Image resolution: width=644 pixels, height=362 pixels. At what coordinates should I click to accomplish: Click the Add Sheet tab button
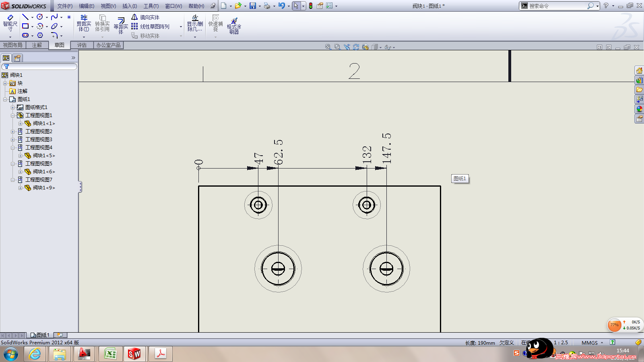(x=60, y=335)
